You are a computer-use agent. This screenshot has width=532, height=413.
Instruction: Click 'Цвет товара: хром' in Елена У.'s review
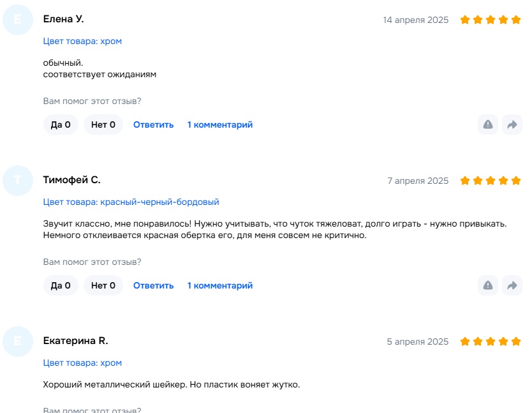[x=82, y=41]
